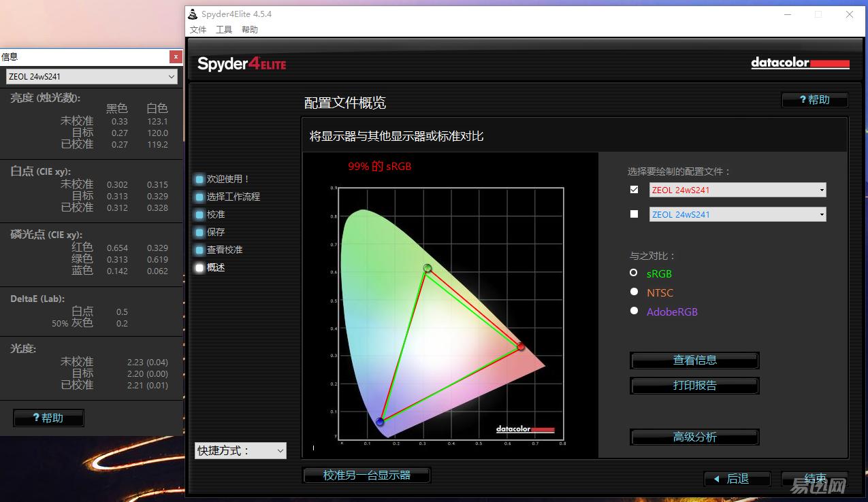Click the 保存 step indicator icon

tap(199, 232)
